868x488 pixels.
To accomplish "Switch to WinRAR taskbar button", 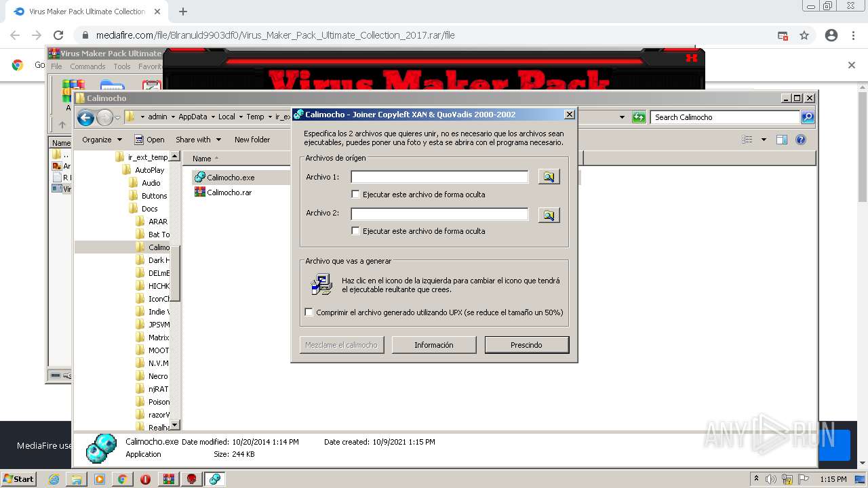I will pyautogui.click(x=168, y=479).
